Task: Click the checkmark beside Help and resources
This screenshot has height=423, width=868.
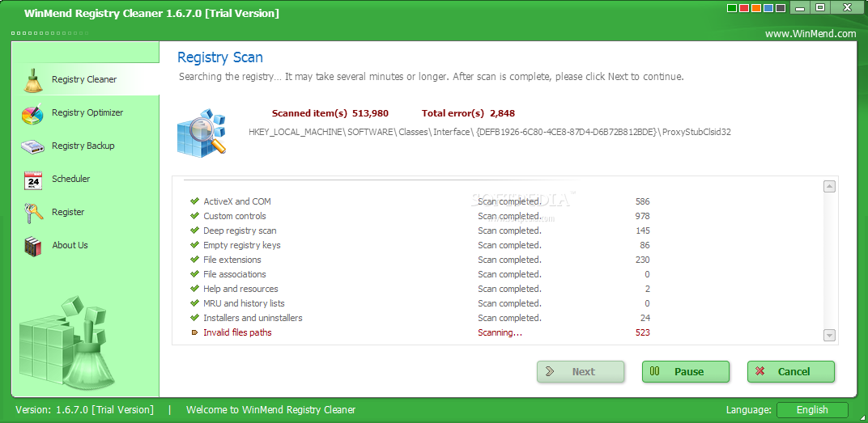Action: point(194,289)
